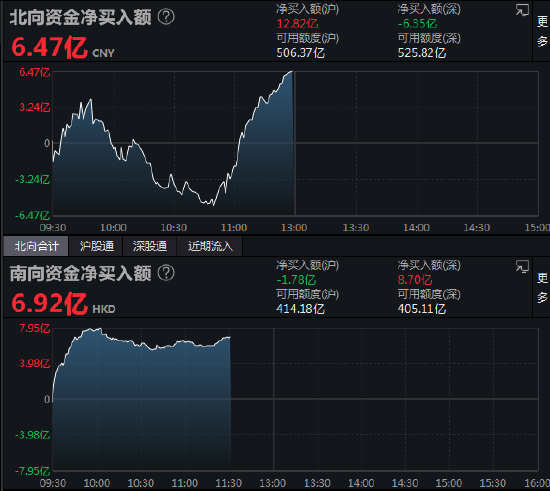550x491 pixels.
Task: Click the HKD currency label
Action: 104,309
